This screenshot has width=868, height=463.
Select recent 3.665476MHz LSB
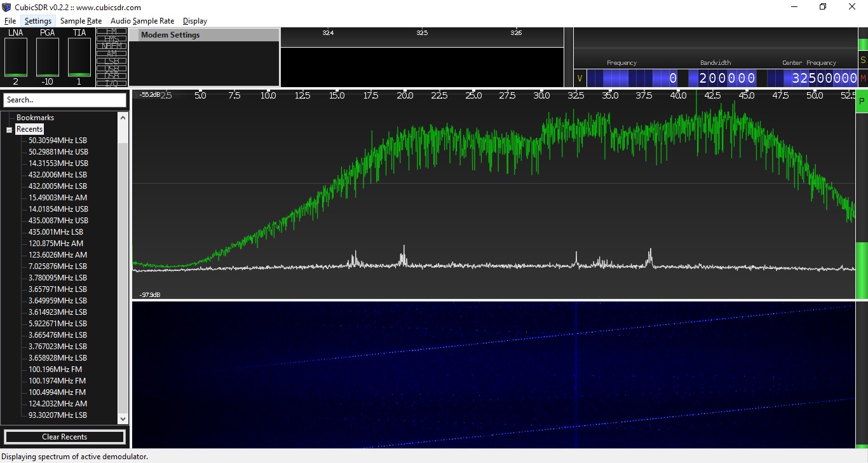[x=58, y=335]
